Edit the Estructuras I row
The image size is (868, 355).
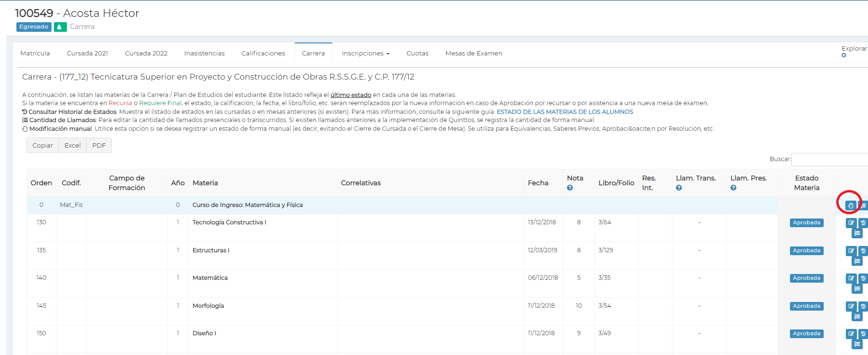[851, 251]
